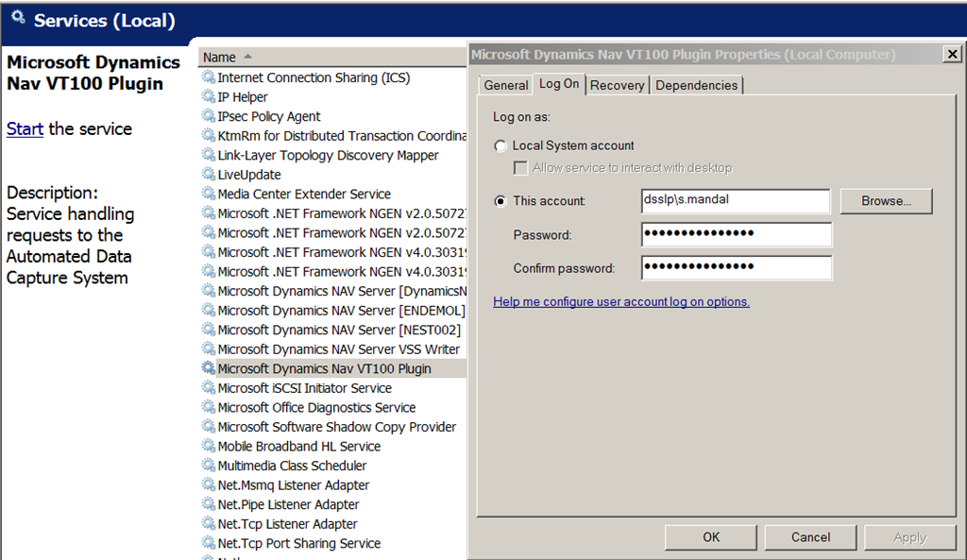Click the account field containing dsslp\s.mandal
Screen dimensions: 967x560
736,201
